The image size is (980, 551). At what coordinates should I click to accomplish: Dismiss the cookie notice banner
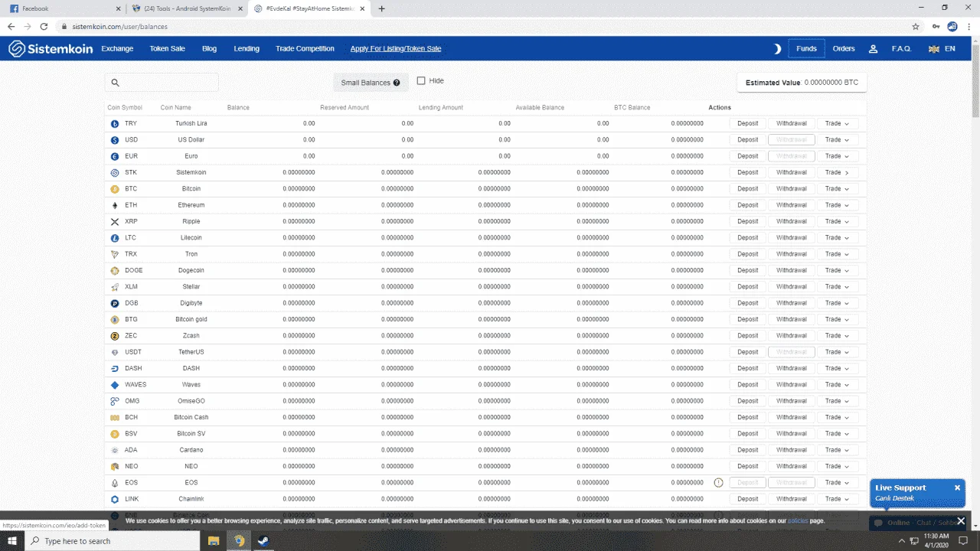pos(961,521)
